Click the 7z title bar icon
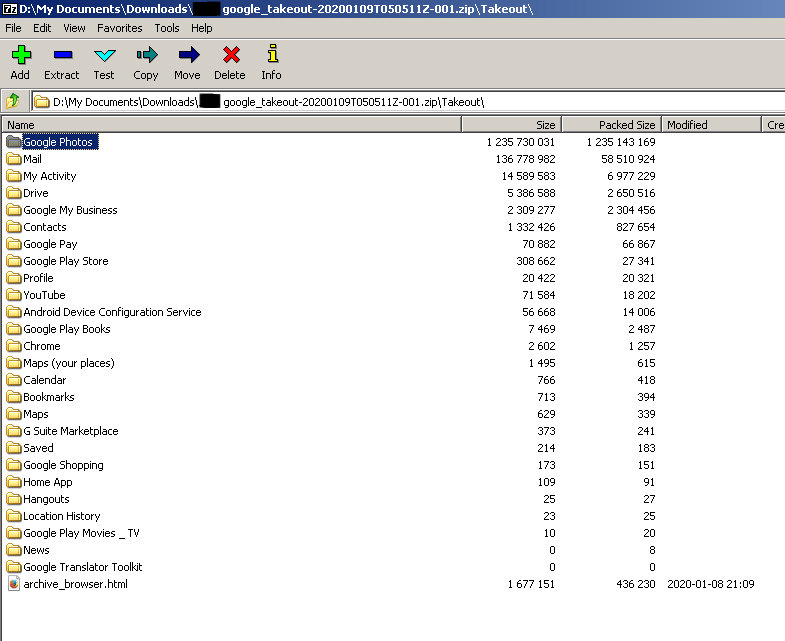Screen dimensions: 785x641 pos(9,9)
